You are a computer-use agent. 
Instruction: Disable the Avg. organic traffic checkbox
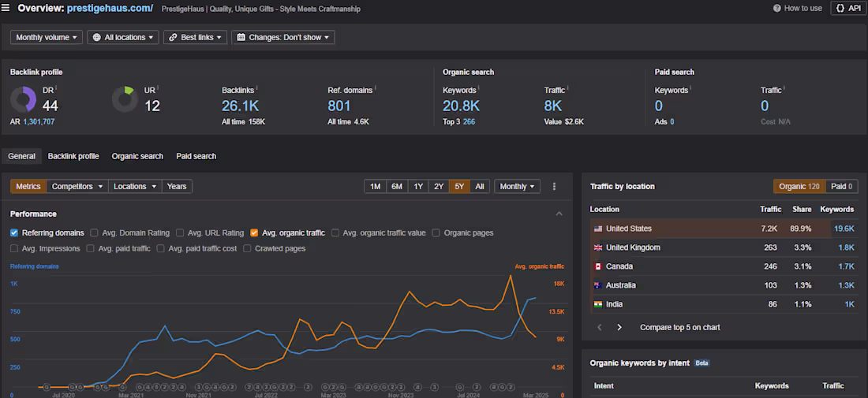tap(254, 232)
